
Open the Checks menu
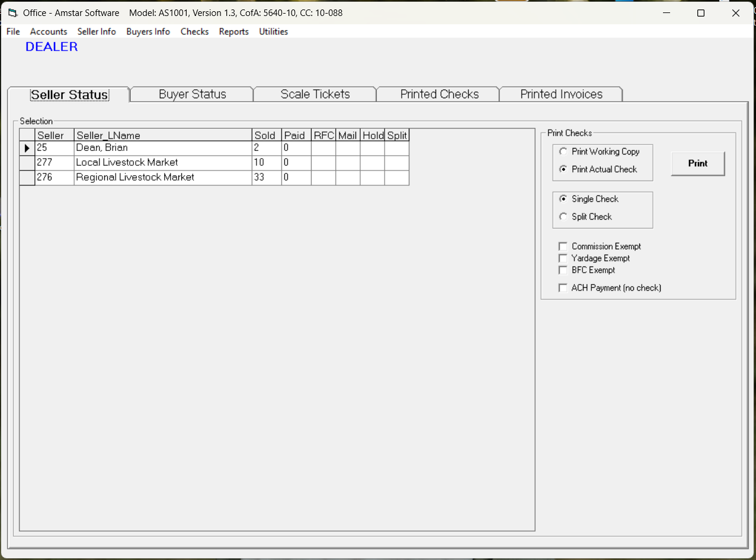click(x=194, y=31)
